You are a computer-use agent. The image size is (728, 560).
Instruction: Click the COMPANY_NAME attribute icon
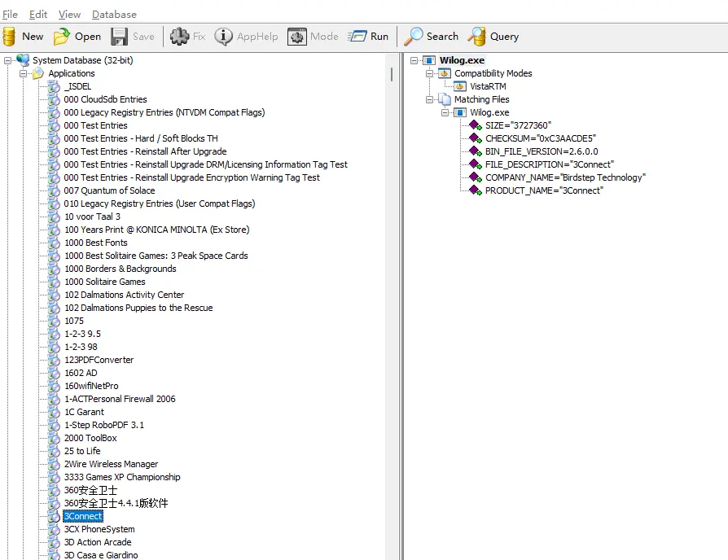(476, 177)
